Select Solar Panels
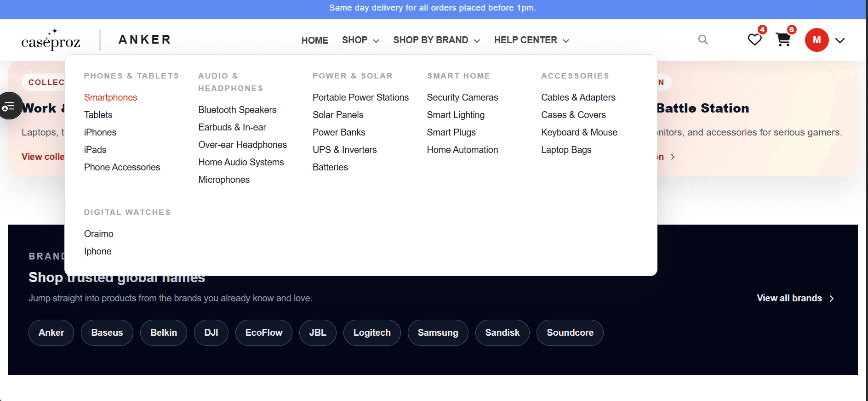 point(338,115)
